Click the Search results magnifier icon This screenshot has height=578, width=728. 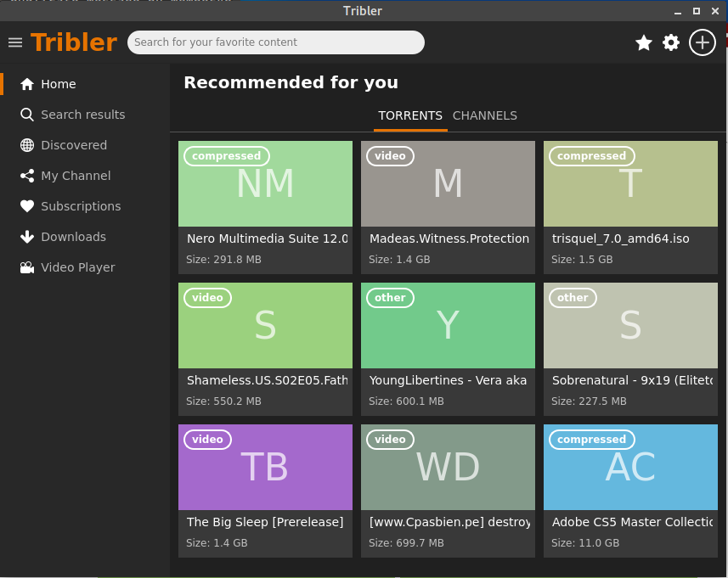(27, 115)
